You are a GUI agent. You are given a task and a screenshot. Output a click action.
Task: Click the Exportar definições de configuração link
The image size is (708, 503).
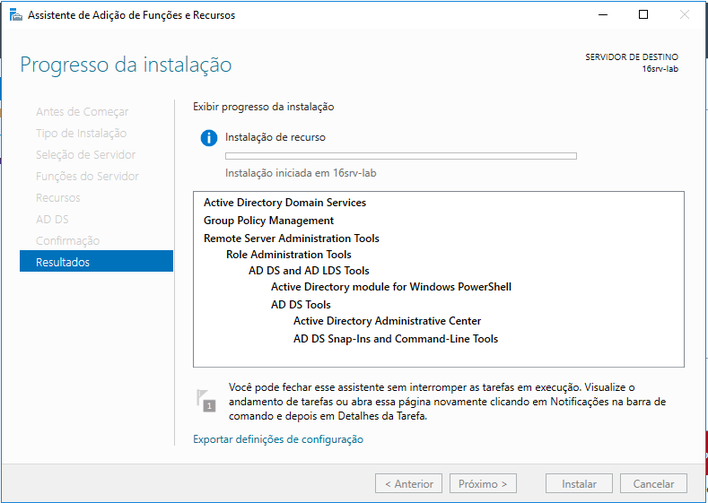coord(278,439)
